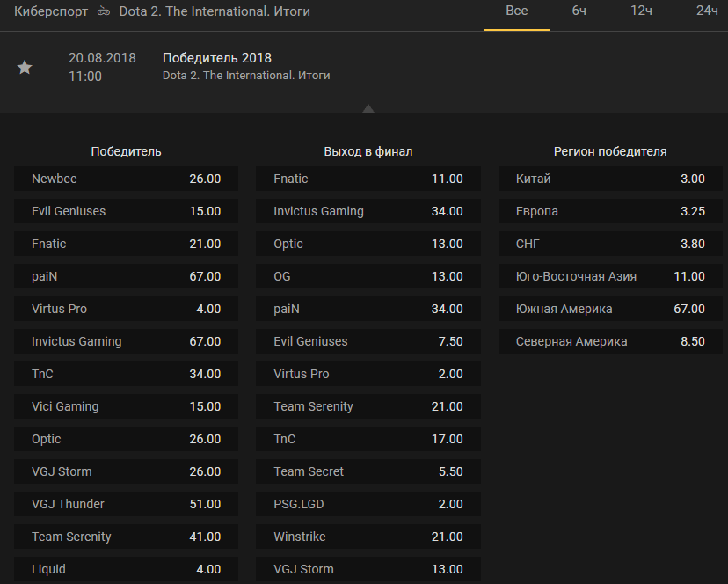Toggle favorite star for Победитель 2018 event

pos(25,68)
